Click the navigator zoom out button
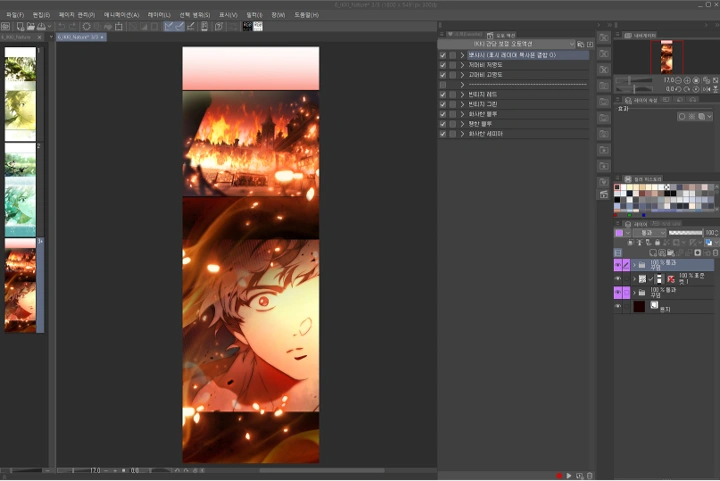This screenshot has width=720, height=481. pyautogui.click(x=678, y=80)
